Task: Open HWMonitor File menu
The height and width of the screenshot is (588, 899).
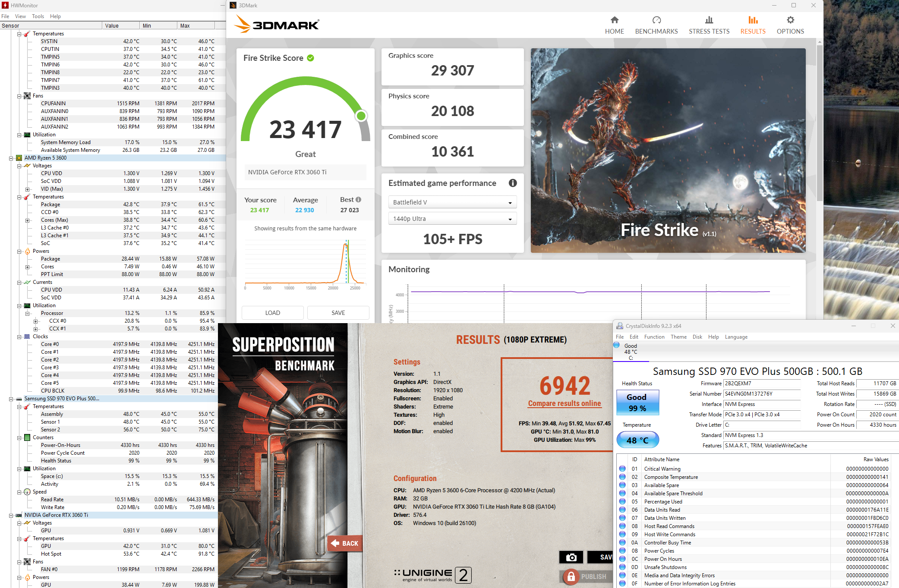Action: click(x=5, y=16)
